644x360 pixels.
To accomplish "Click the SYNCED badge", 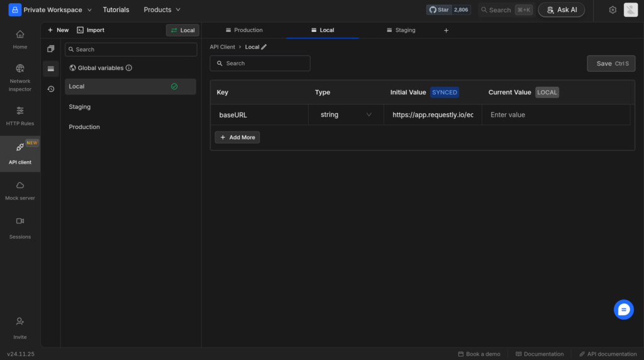I will click(445, 92).
